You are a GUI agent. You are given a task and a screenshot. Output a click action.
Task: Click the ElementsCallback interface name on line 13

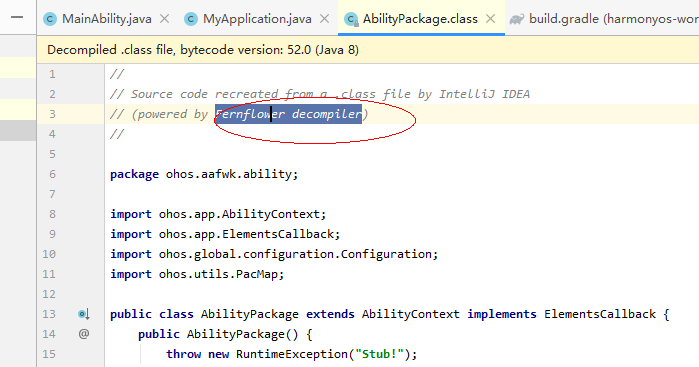pos(600,314)
